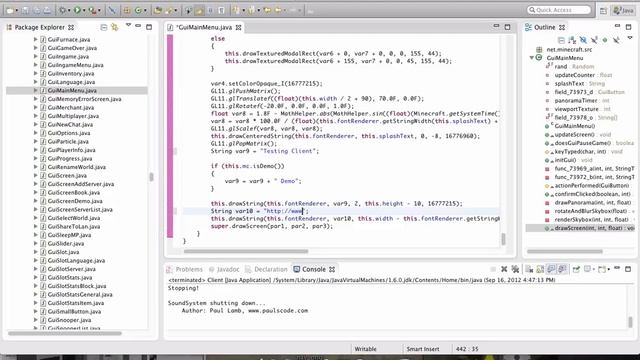Click Package Explorer horizontal scrollbar
The image size is (640, 360).
coord(65,333)
